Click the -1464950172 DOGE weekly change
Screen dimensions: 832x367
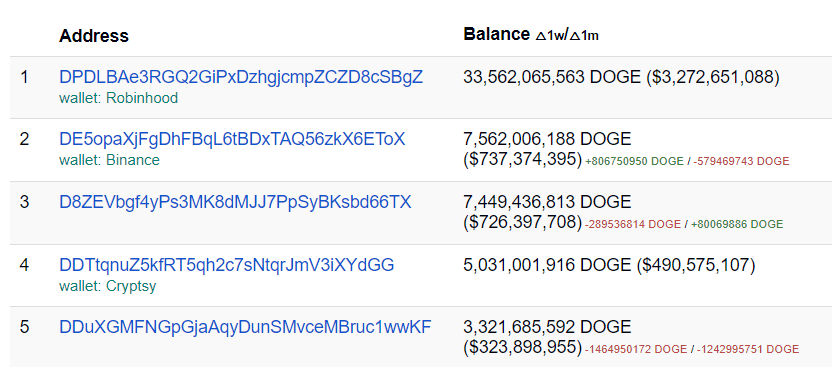pyautogui.click(x=636, y=349)
